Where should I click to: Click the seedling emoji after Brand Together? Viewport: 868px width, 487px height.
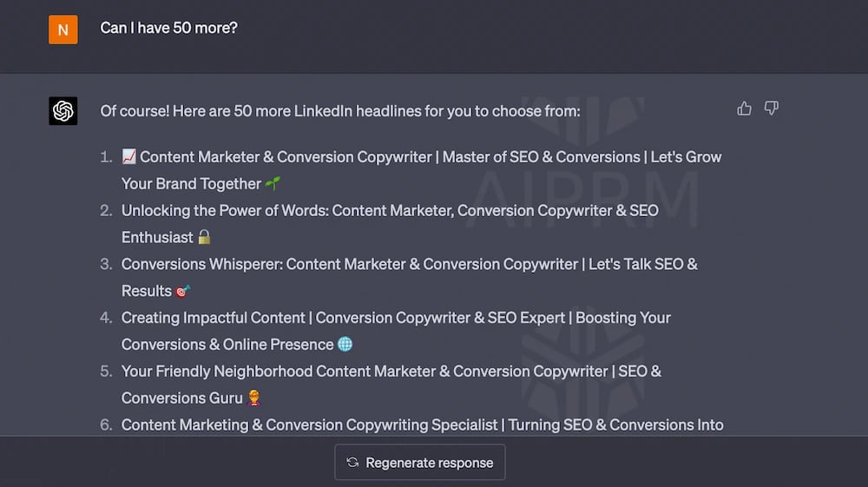273,183
